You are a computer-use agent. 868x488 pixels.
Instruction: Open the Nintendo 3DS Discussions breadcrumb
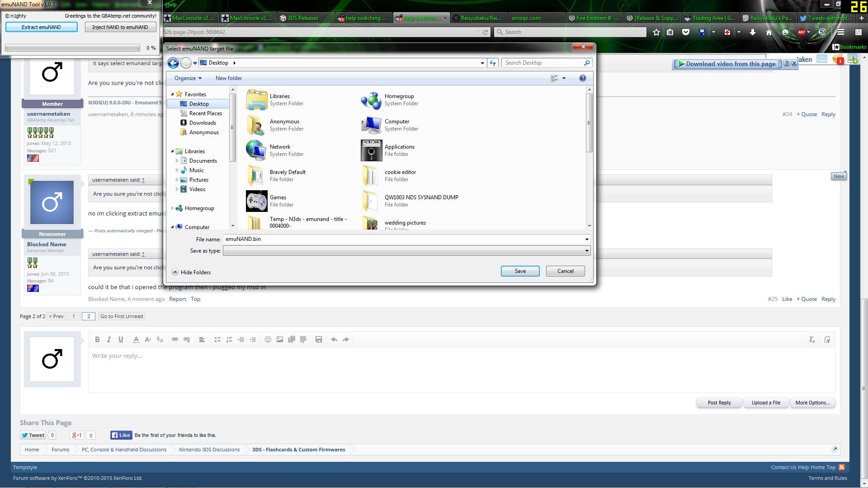tap(209, 450)
